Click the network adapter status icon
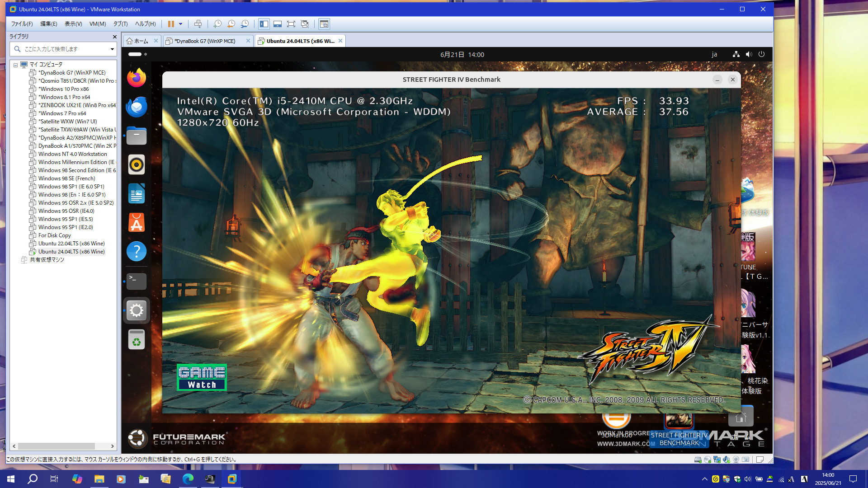868x488 pixels. (717, 460)
